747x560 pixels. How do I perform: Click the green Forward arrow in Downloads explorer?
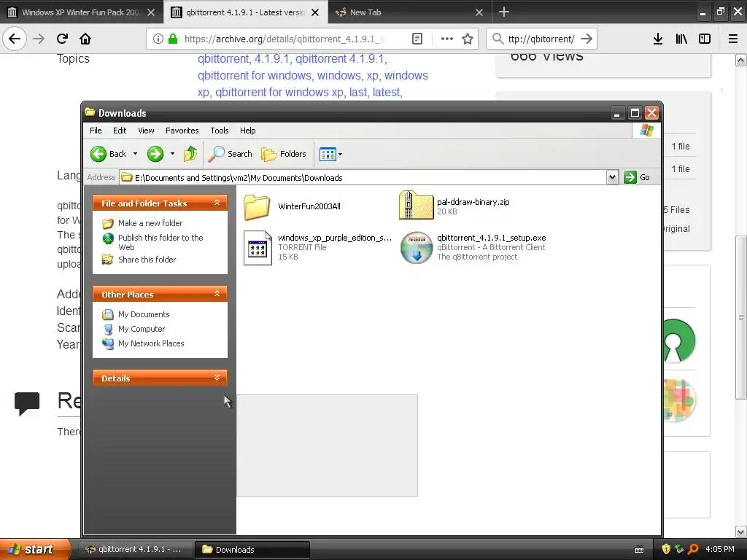pos(155,154)
